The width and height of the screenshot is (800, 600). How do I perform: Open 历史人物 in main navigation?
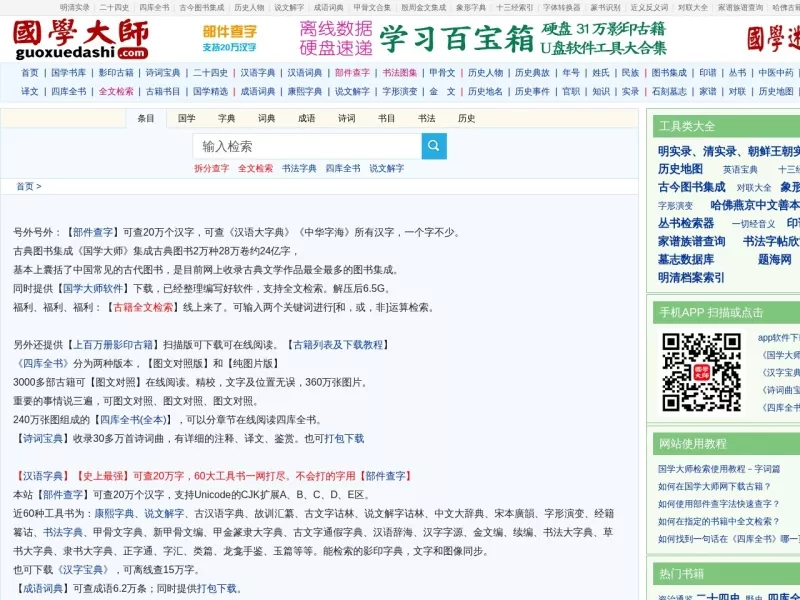[x=485, y=73]
